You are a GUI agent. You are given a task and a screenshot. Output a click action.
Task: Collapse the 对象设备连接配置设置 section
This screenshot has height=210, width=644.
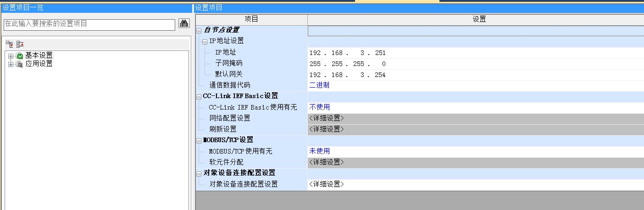[x=199, y=173]
